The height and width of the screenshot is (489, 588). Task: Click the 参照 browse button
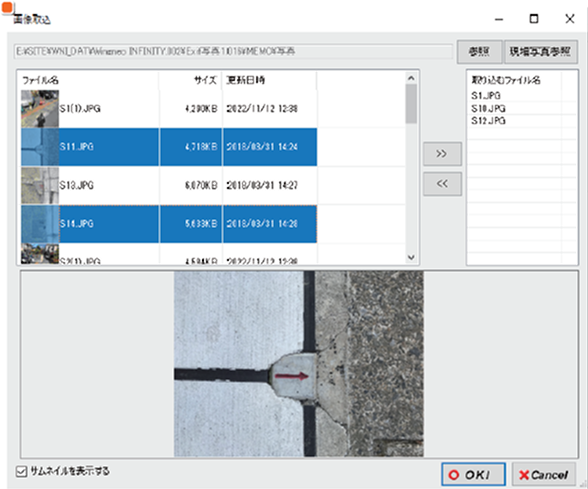pyautogui.click(x=479, y=52)
